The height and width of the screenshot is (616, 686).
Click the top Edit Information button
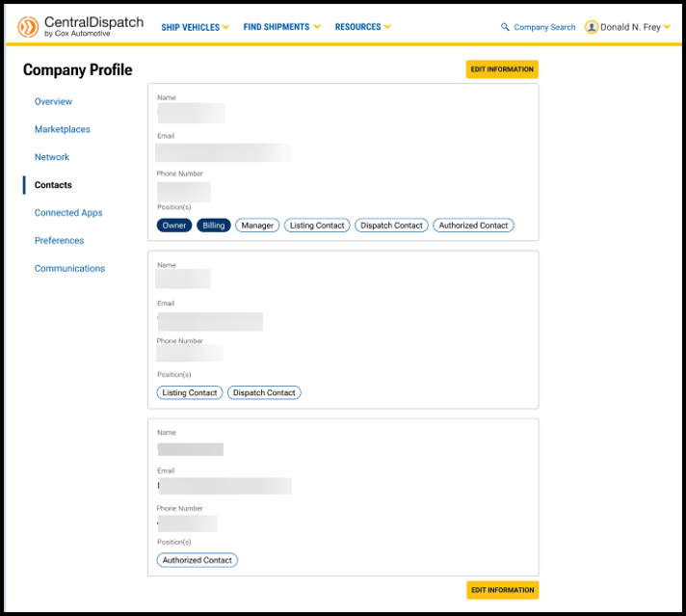coord(502,69)
